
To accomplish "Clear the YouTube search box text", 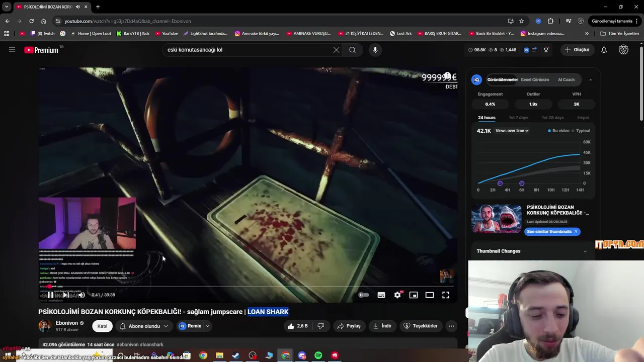I will 336,50.
